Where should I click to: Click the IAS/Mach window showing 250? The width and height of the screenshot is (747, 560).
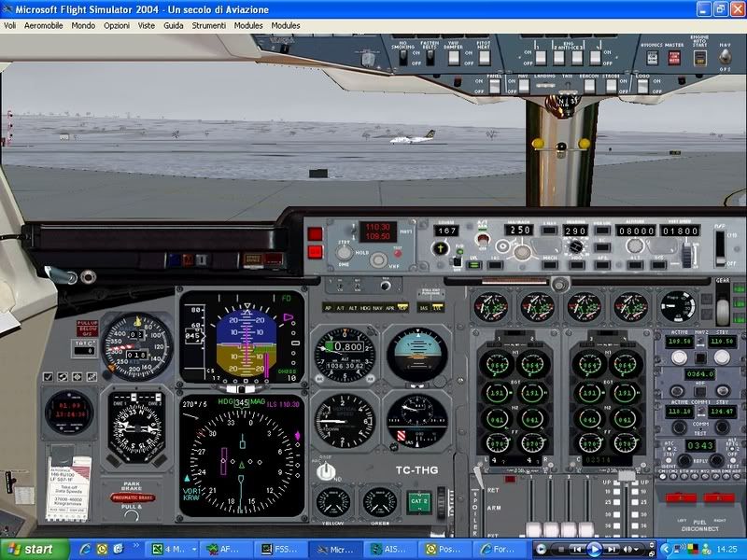[x=519, y=230]
